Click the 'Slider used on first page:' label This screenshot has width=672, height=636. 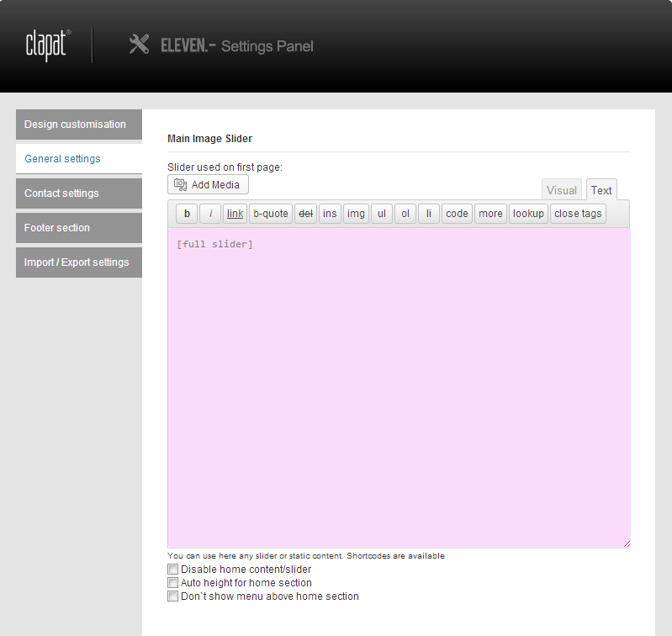(x=225, y=167)
